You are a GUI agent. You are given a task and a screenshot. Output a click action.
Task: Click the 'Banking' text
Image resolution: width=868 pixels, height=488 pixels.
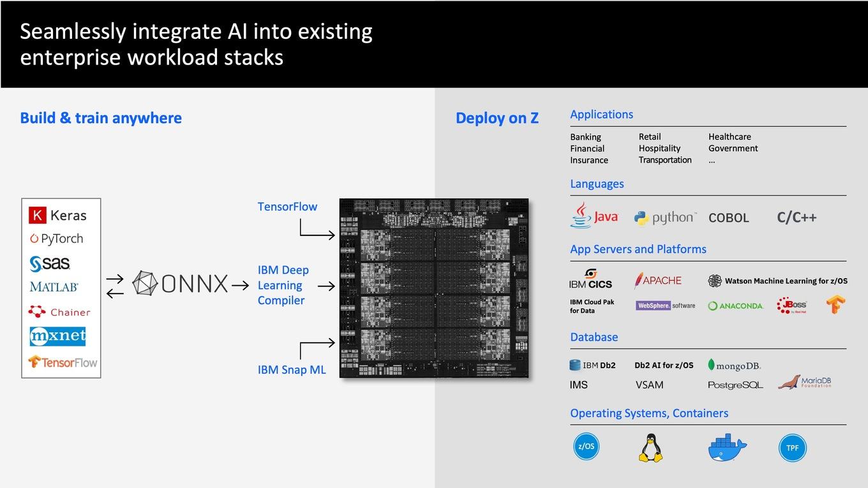coord(586,137)
